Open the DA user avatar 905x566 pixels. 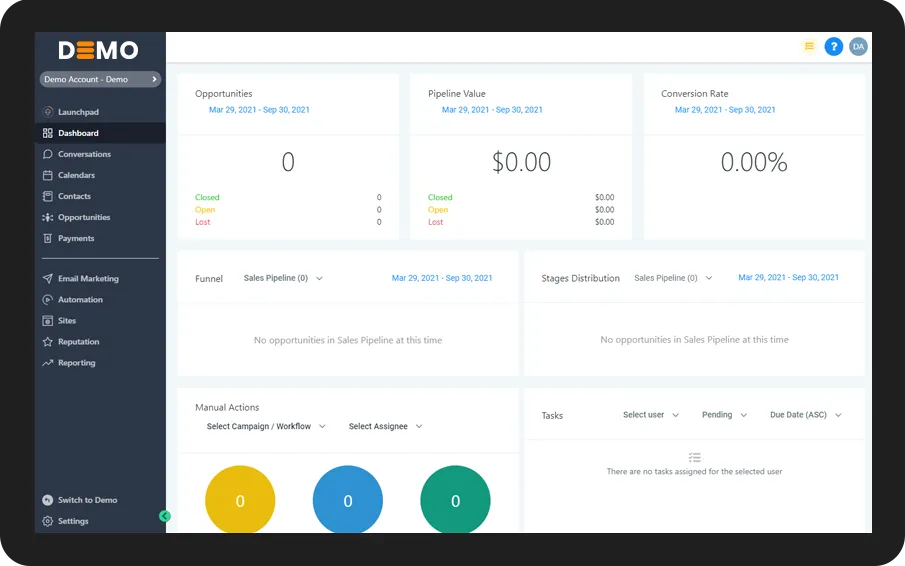coord(858,46)
